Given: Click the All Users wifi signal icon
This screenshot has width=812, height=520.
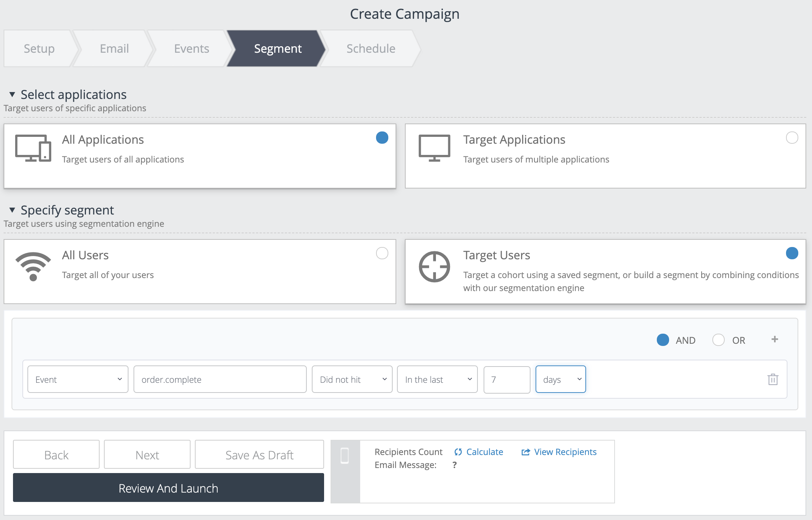Looking at the screenshot, I should click(x=33, y=266).
